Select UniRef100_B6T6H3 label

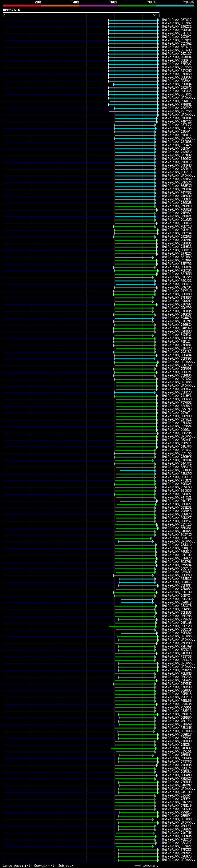point(177,50)
